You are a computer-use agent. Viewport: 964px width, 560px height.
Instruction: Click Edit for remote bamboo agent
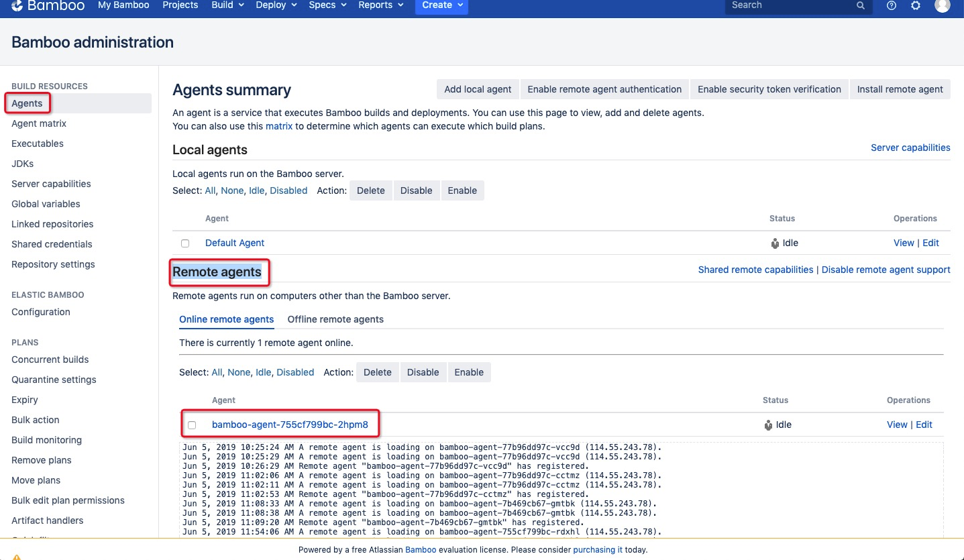[x=924, y=425]
